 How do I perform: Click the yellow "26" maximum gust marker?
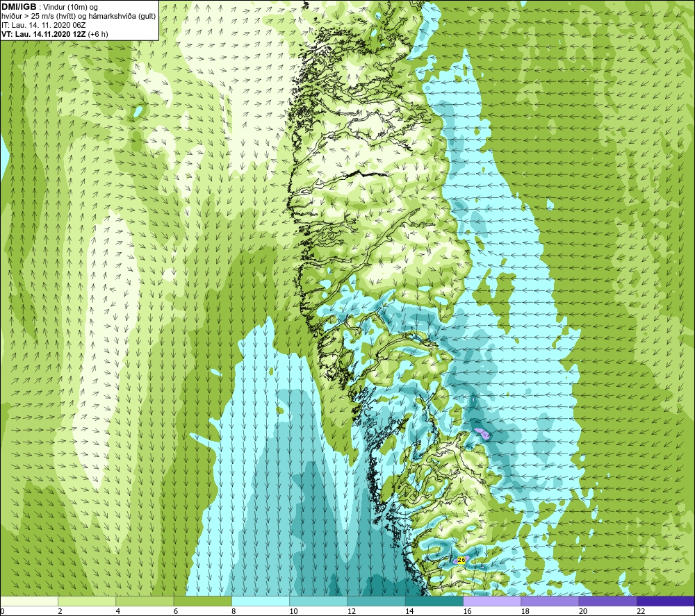[461, 560]
